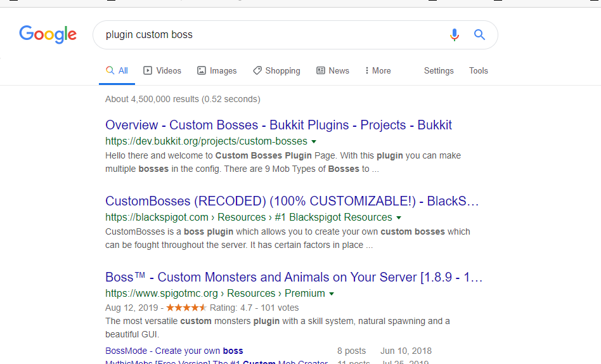Expand dropdown arrow beside blackspigot.com URL
This screenshot has height=364, width=601.
coord(399,218)
